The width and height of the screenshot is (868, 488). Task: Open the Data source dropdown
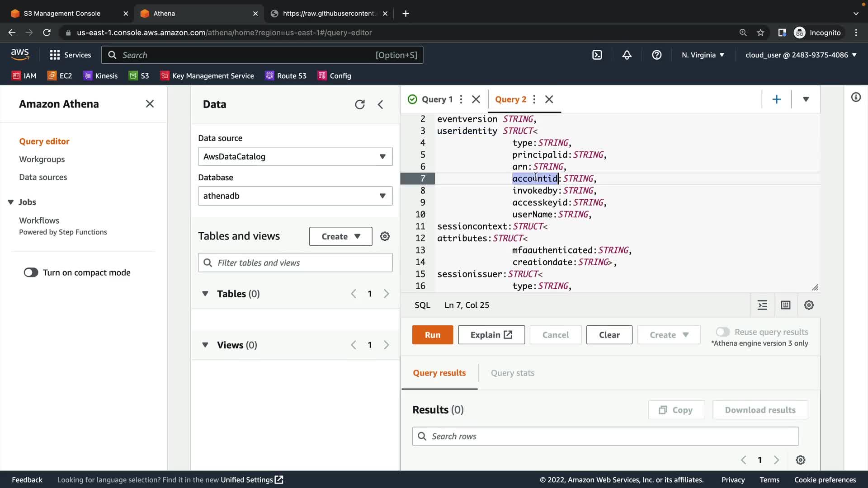[x=295, y=156]
